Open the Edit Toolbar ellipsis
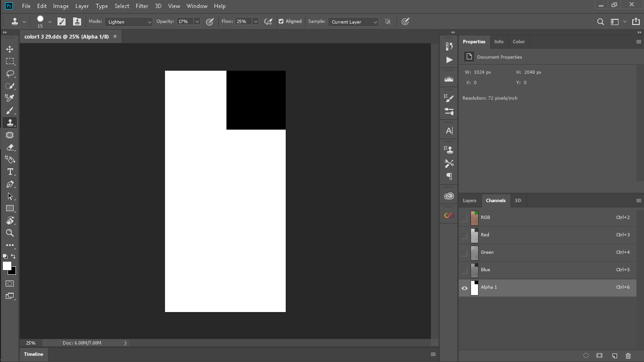 pyautogui.click(x=10, y=245)
